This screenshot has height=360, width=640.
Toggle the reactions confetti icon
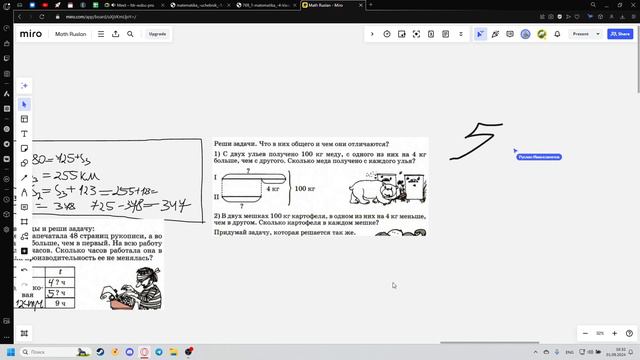(x=495, y=34)
